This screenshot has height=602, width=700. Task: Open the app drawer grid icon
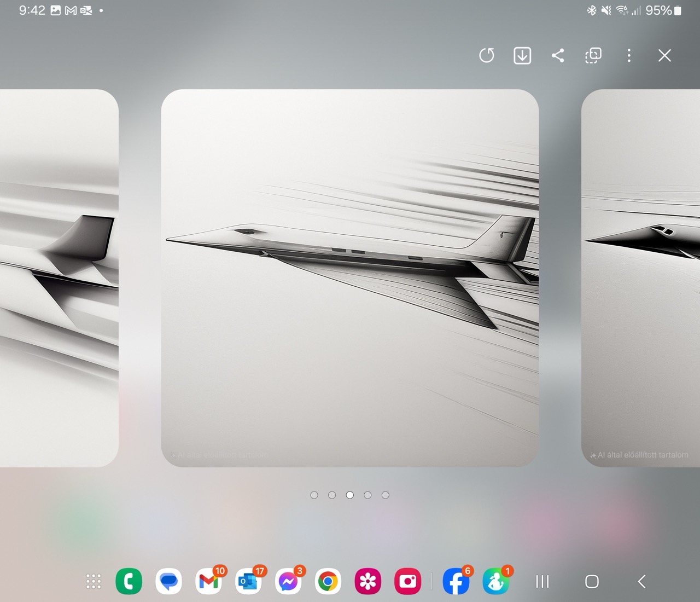(94, 581)
